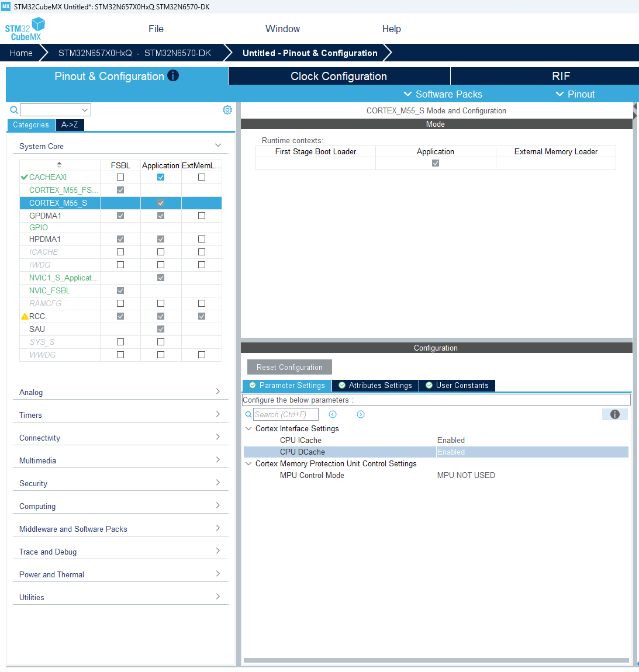Screen dimensions: 639x672
Task: Click the CACHEAXI green check icon
Action: pos(25,177)
